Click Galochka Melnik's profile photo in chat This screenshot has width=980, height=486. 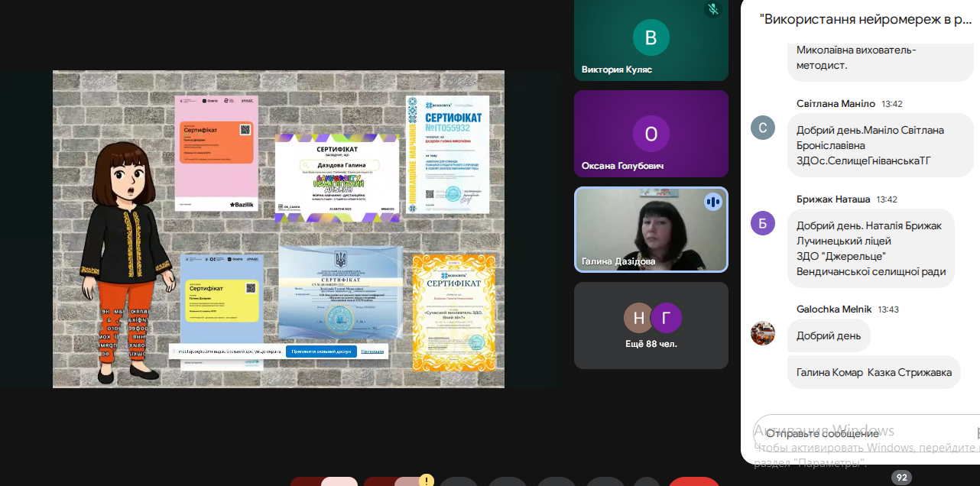762,333
